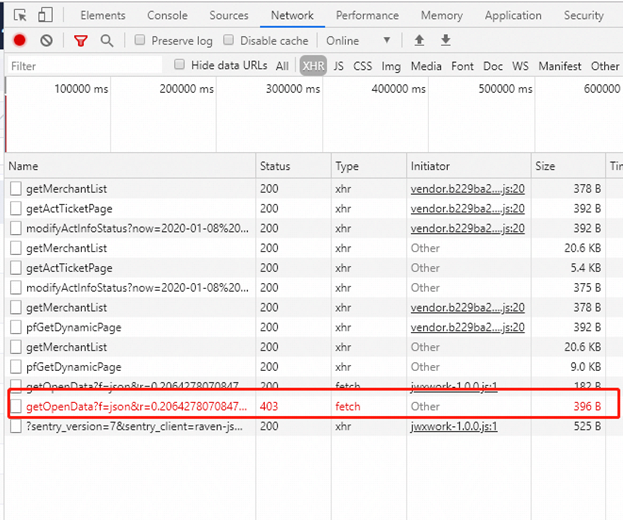Open network search with magnifier icon
The height and width of the screenshot is (520, 623).
click(x=106, y=41)
